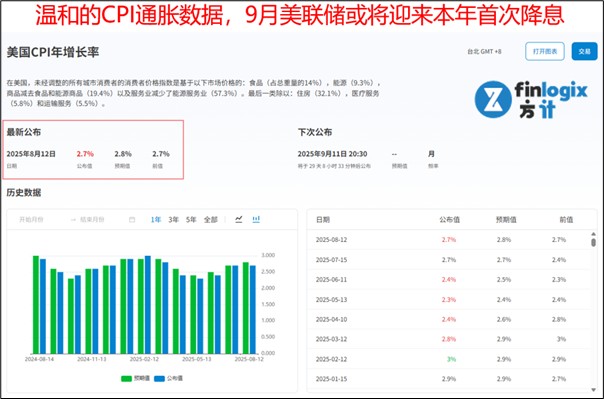Click the blue 交易 button
Screen dimensions: 604x399
point(584,51)
